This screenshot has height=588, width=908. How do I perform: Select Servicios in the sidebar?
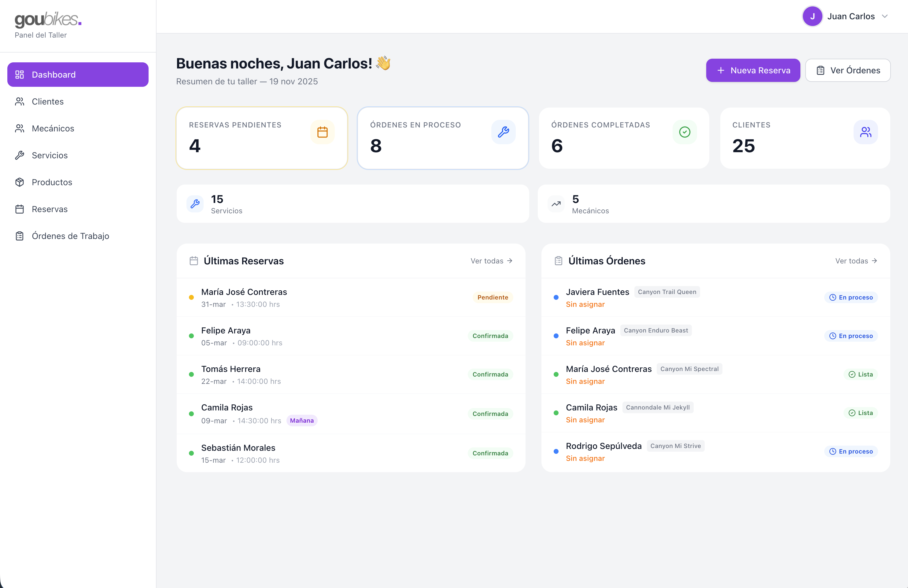pos(50,155)
